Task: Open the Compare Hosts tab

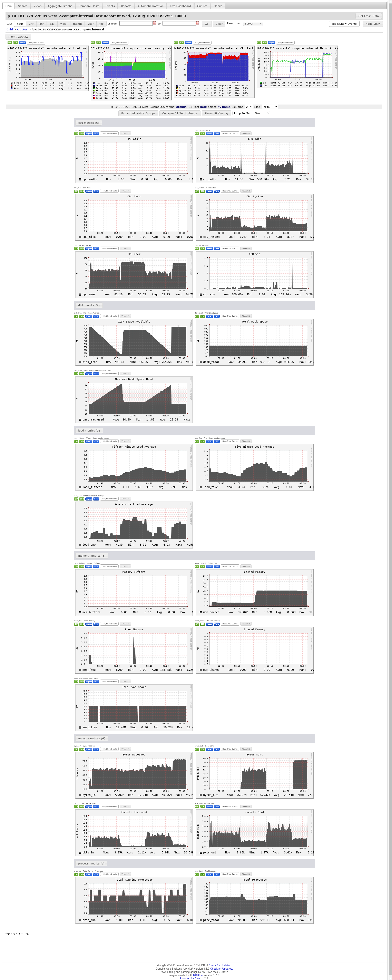Action: (89, 6)
